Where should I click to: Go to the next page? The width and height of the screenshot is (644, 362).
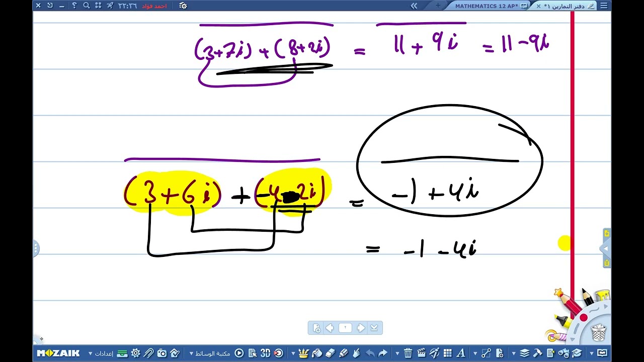pos(361,328)
